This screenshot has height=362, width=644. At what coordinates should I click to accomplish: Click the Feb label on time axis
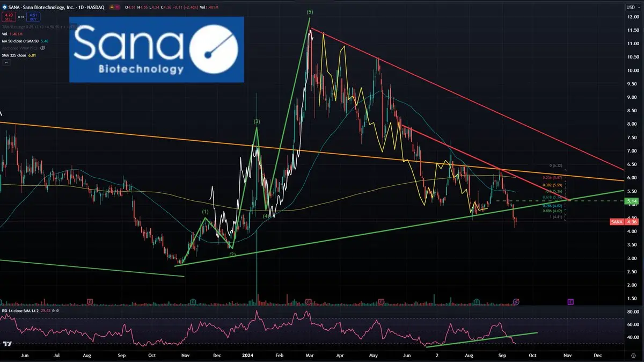point(279,356)
